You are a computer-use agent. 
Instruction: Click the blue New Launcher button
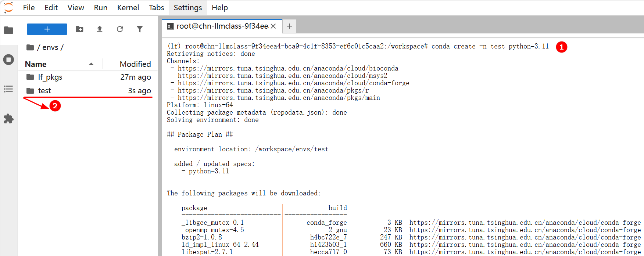click(x=47, y=29)
